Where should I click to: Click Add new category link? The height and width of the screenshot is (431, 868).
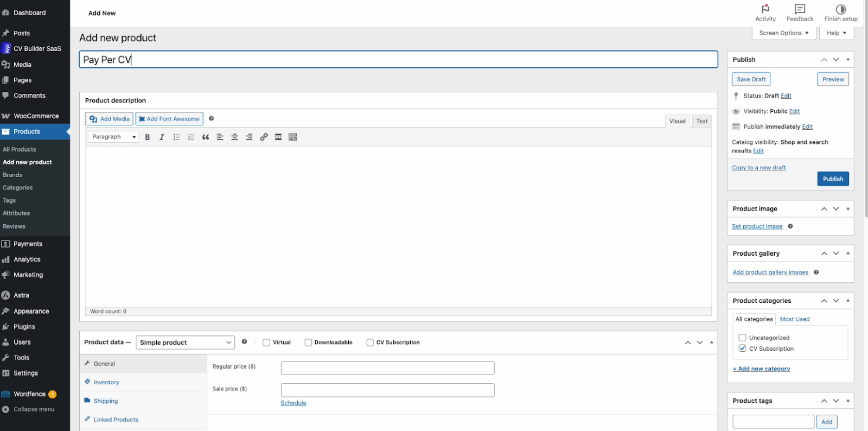[761, 369]
